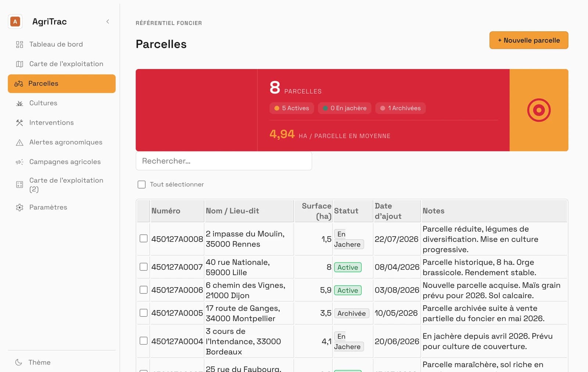Focus the Rechercher search field
The width and height of the screenshot is (588, 372).
[224, 161]
